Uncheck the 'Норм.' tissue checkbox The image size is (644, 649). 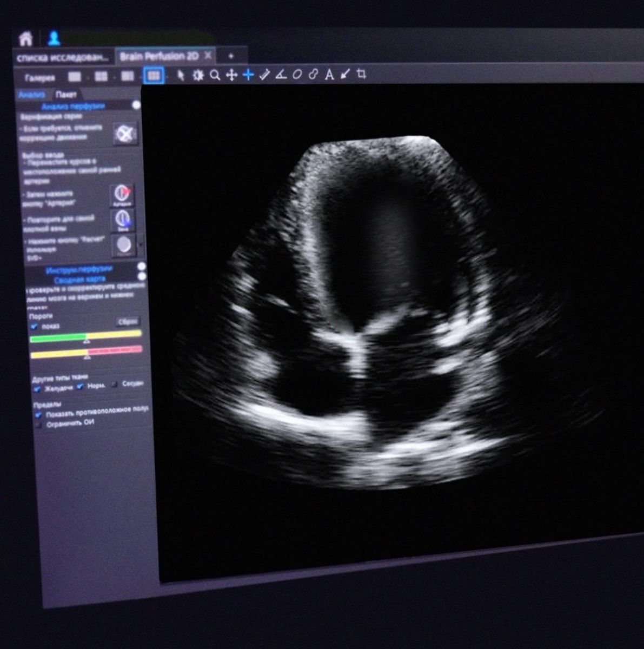pyautogui.click(x=80, y=386)
